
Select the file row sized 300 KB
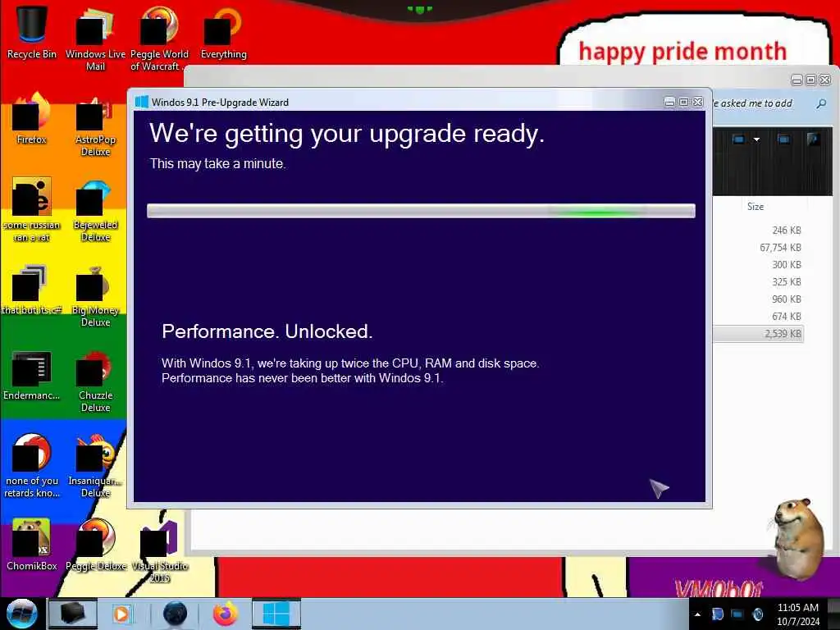(x=759, y=265)
